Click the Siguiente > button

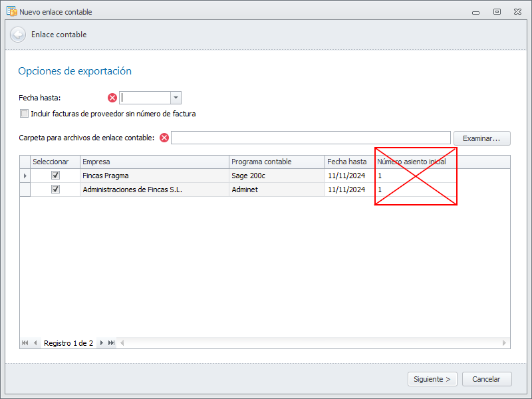click(432, 379)
